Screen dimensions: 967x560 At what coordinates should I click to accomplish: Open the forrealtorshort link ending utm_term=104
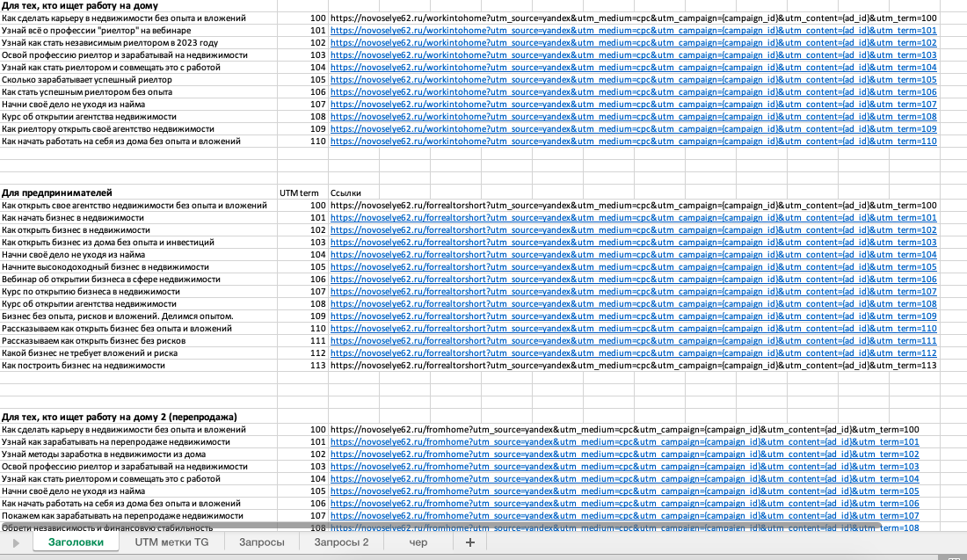coord(633,255)
